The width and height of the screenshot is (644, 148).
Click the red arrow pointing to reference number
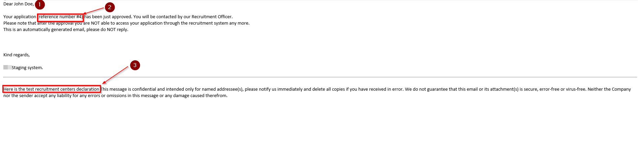(94, 11)
